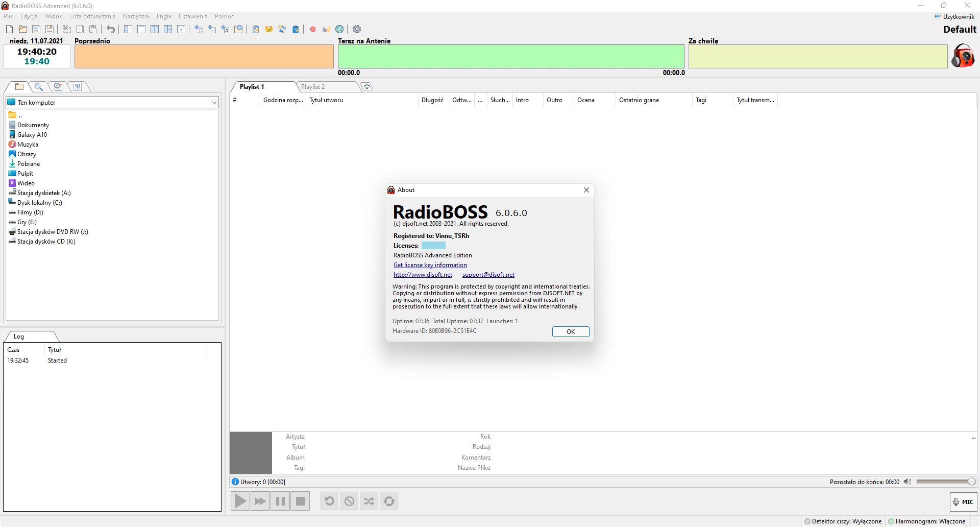Pause playback
Viewport: 980px width, 527px height.
(280, 501)
